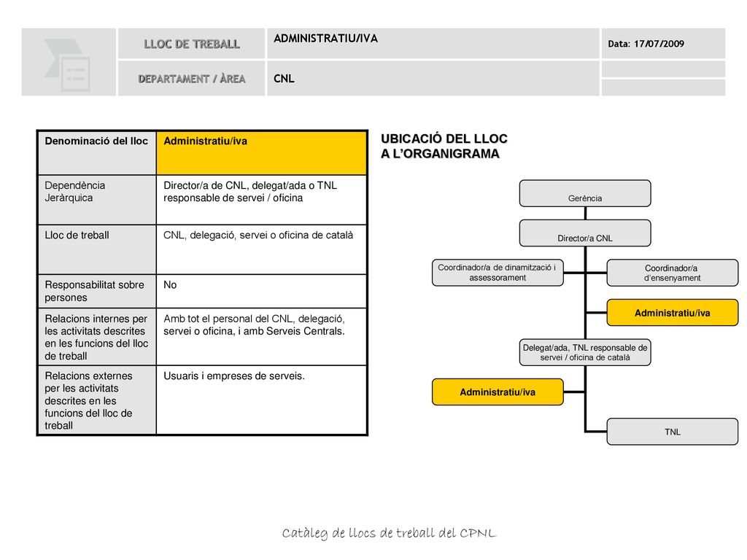747x560 pixels.
Task: Select the 'CNL' department value
Action: click(x=284, y=79)
